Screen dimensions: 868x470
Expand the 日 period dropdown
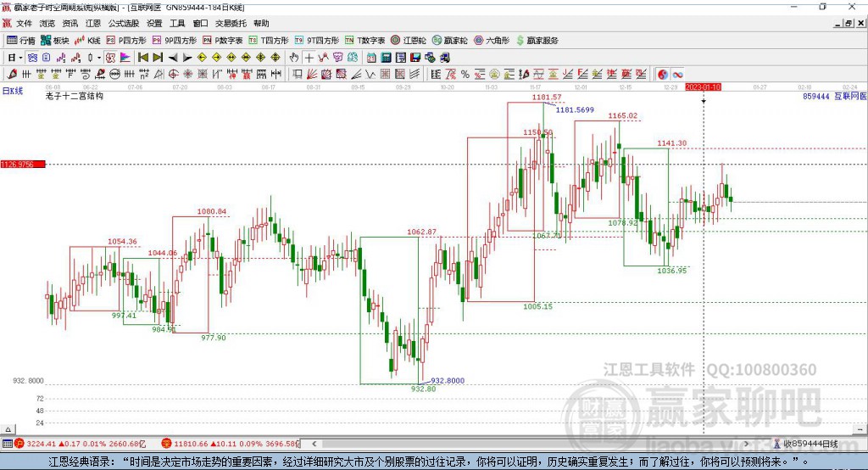[20, 58]
